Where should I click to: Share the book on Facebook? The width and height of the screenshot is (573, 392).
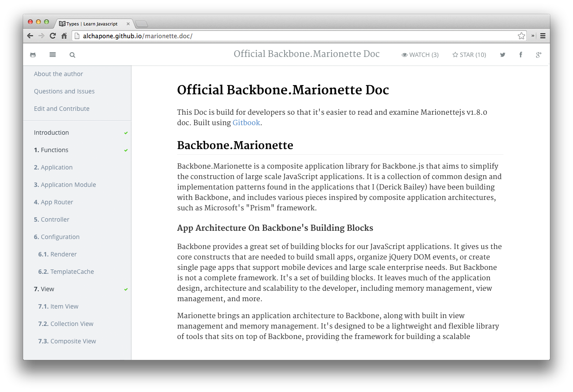click(x=520, y=55)
